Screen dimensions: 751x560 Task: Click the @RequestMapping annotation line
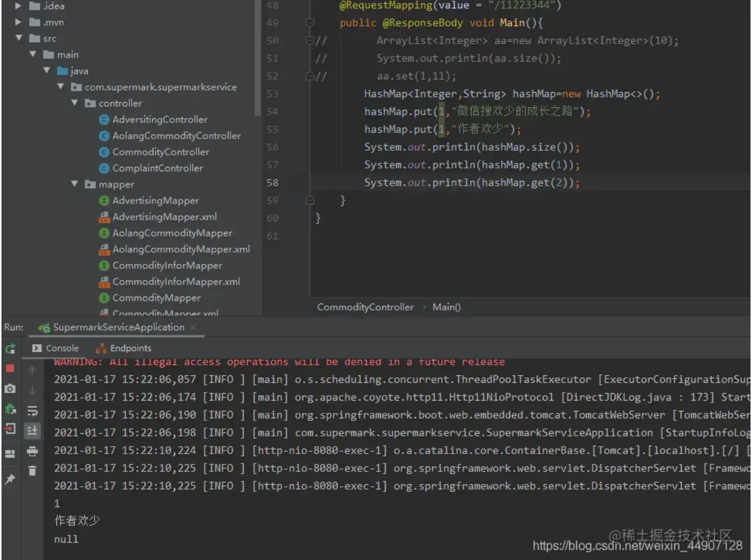tap(450, 5)
